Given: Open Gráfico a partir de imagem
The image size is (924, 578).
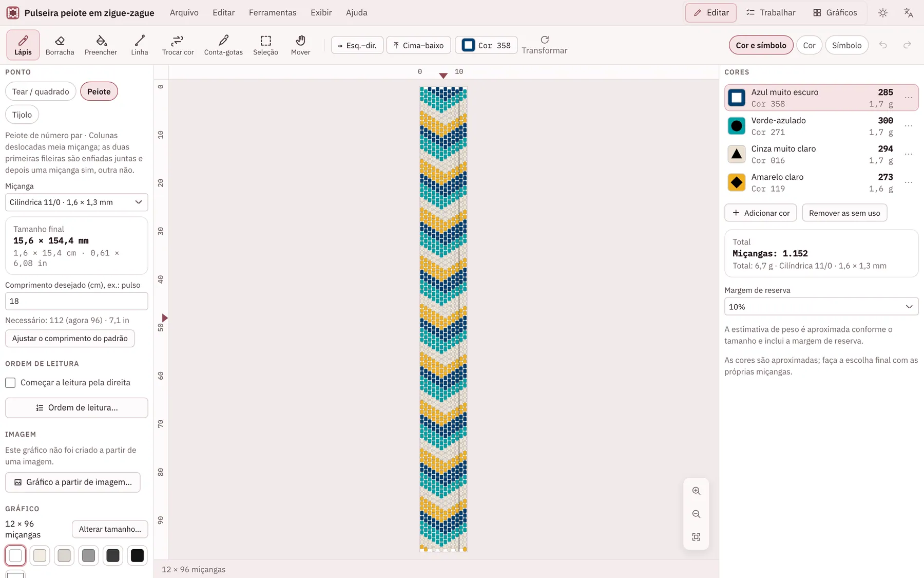Looking at the screenshot, I should 73,482.
